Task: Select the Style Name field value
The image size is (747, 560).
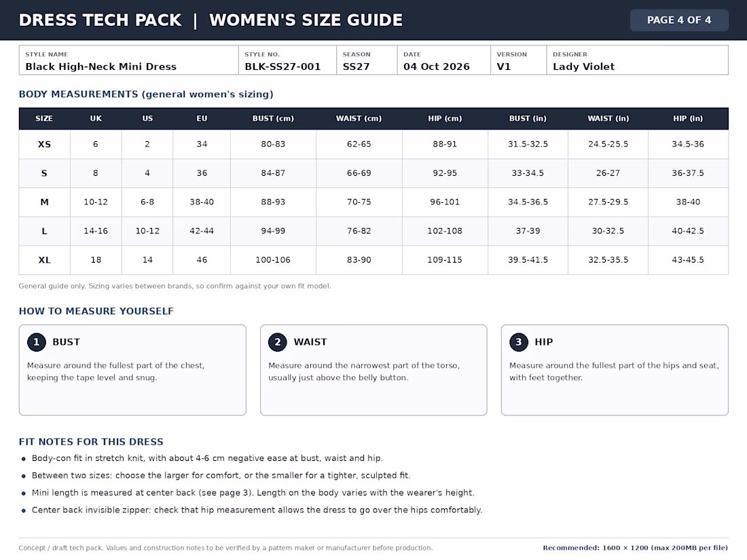Action: tap(101, 67)
